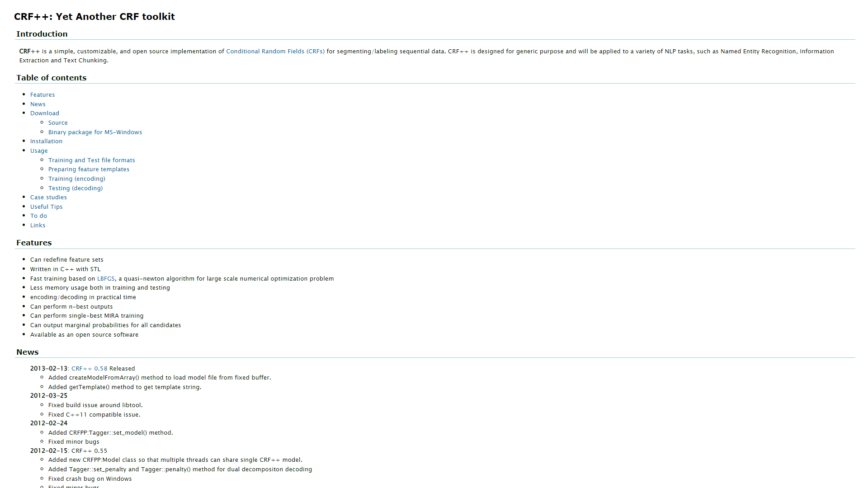The image size is (868, 488).
Task: Follow the LBFGS link in Features
Action: (x=106, y=279)
